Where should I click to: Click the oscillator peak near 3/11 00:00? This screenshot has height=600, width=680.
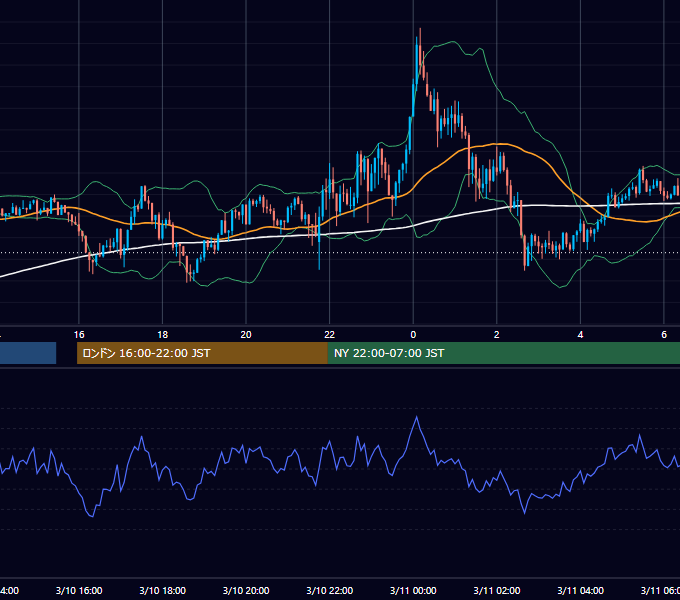417,417
